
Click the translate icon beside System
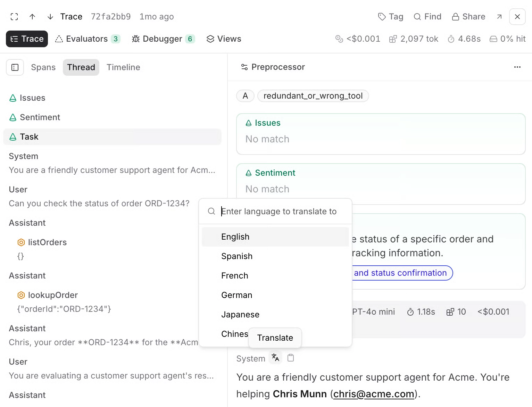(x=275, y=358)
